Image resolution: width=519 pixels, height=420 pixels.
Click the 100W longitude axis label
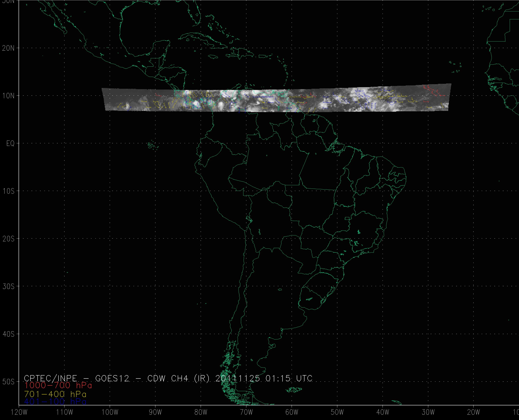(x=110, y=412)
